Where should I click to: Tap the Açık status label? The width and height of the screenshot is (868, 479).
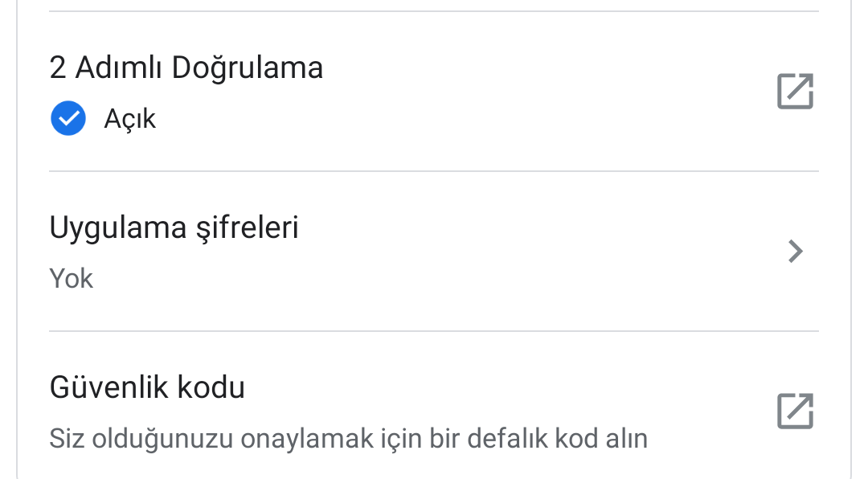[x=129, y=118]
